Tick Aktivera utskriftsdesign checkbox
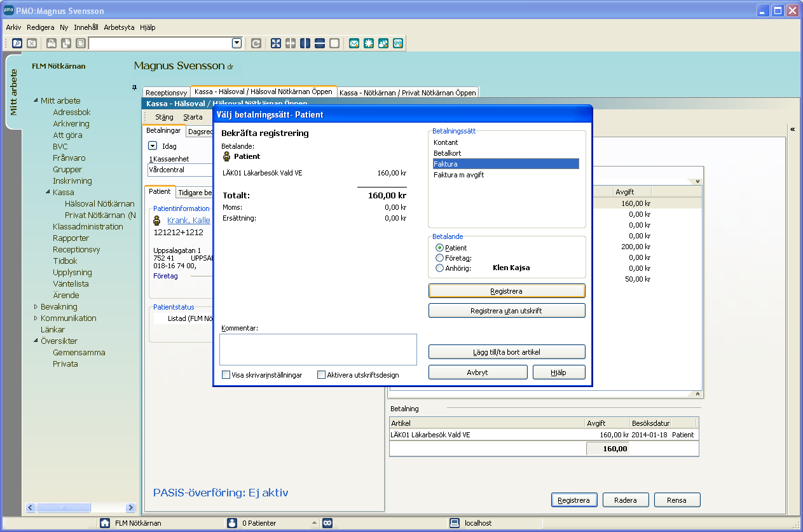 pyautogui.click(x=321, y=375)
